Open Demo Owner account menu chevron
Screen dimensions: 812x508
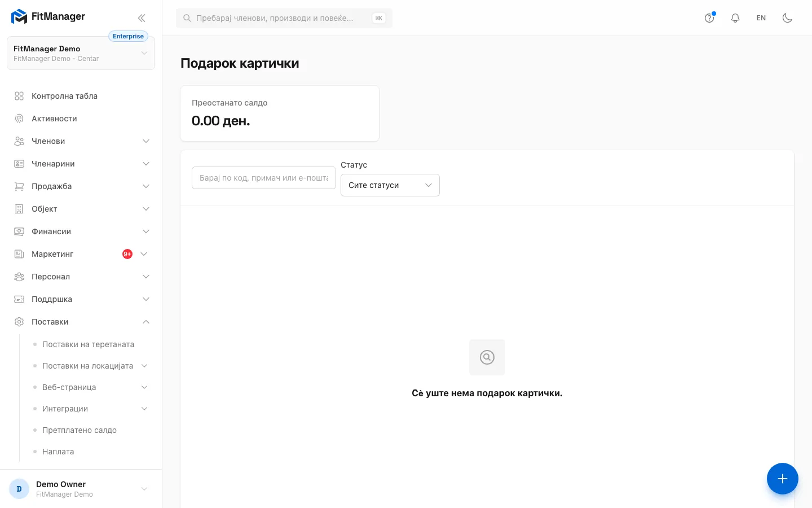pyautogui.click(x=144, y=489)
